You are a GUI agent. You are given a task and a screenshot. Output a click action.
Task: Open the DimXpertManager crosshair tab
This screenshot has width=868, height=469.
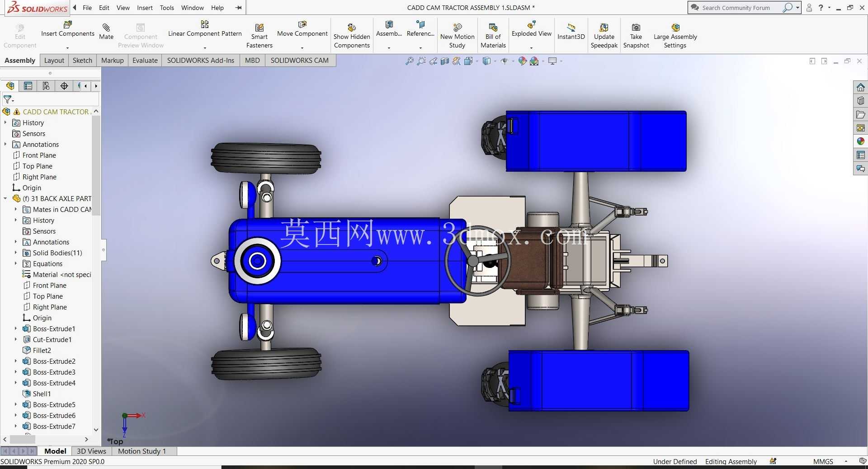coord(64,86)
